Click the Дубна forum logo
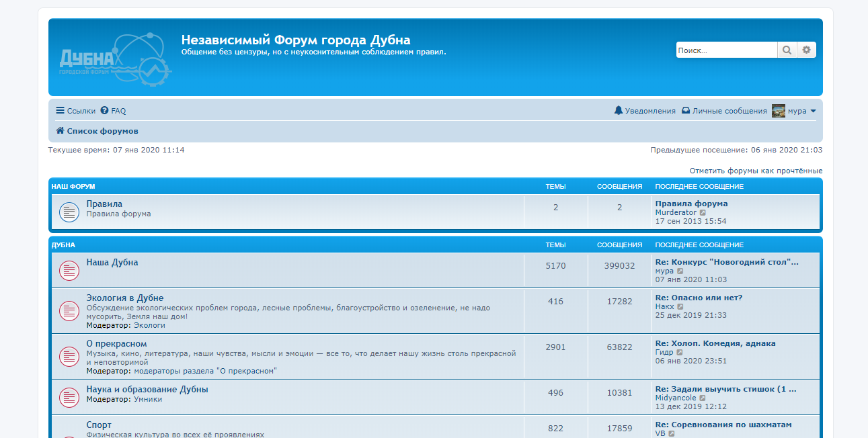Viewport: 868px width, 438px height. (116, 58)
